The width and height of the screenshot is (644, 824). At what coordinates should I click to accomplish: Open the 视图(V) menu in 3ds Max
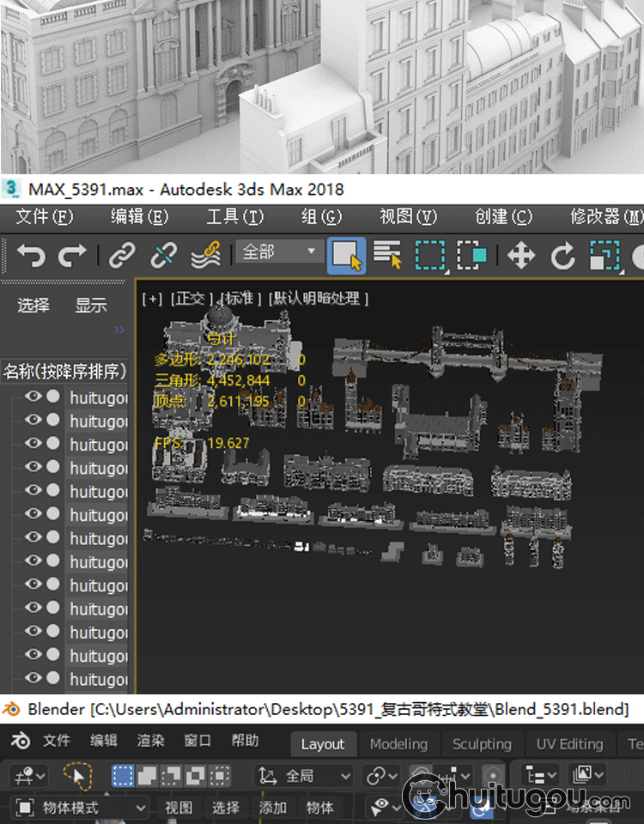409,216
